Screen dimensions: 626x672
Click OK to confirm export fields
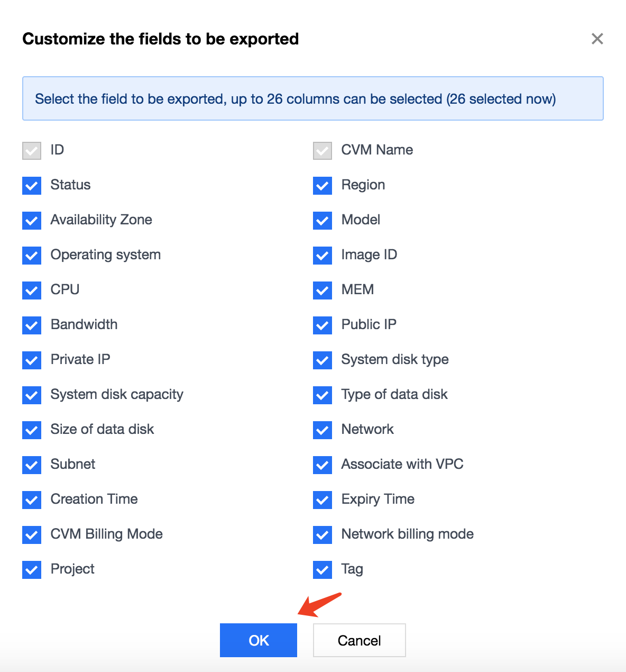(x=259, y=640)
